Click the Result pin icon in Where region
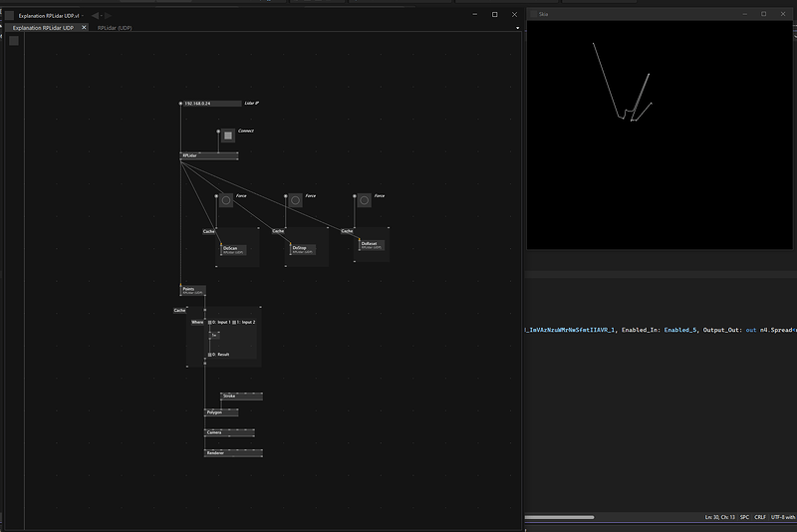 pyautogui.click(x=209, y=354)
